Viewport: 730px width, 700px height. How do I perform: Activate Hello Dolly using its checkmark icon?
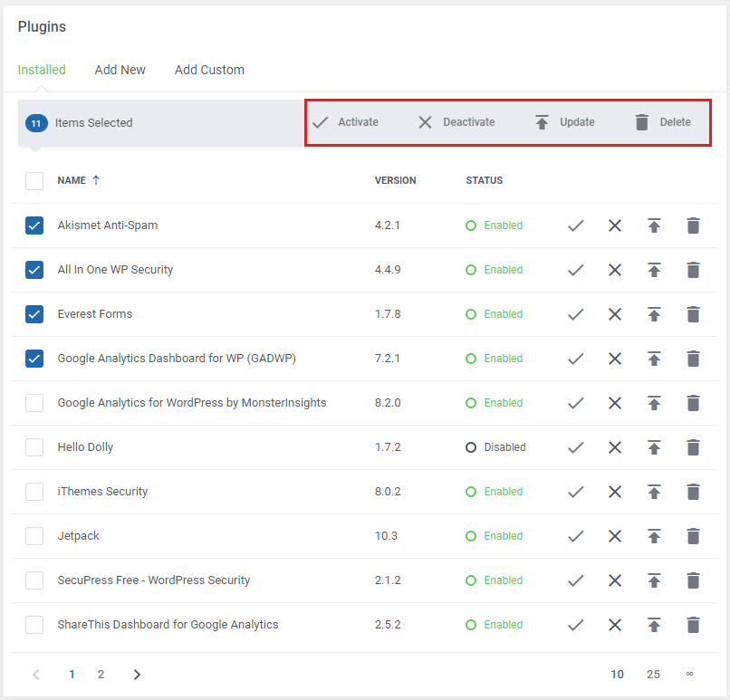(x=575, y=447)
